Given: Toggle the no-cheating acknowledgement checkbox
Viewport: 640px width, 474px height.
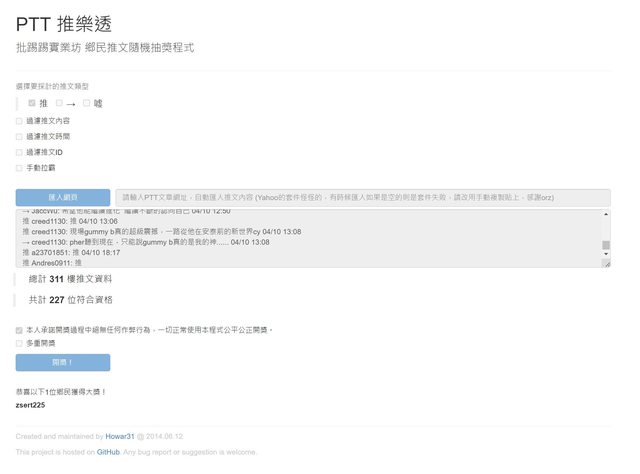Looking at the screenshot, I should pyautogui.click(x=19, y=329).
